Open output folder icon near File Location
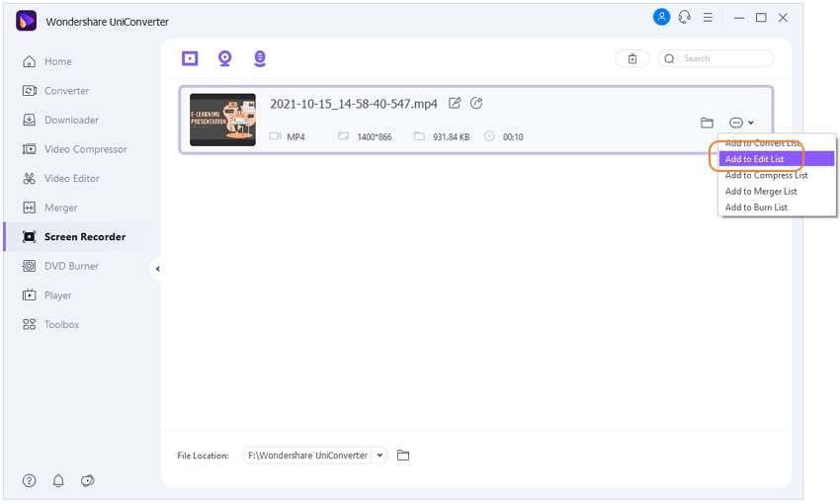Screen dimensions: 840x504 pos(403,456)
